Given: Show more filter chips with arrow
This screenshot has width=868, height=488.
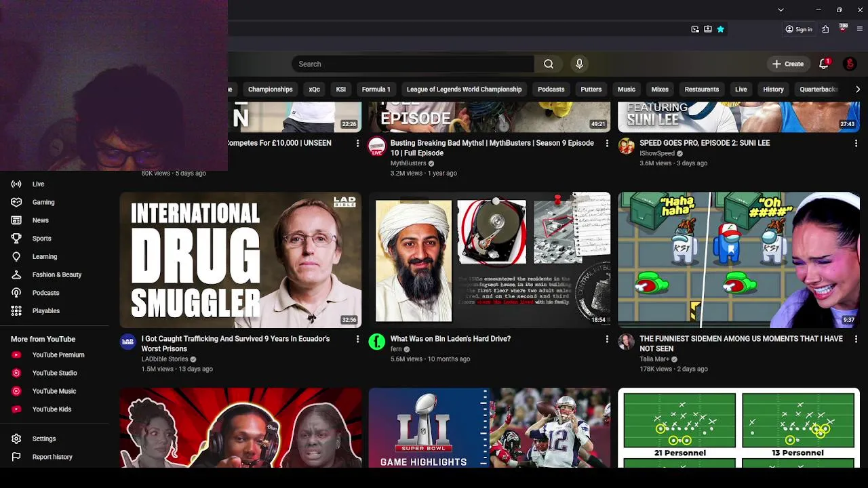Looking at the screenshot, I should (858, 89).
